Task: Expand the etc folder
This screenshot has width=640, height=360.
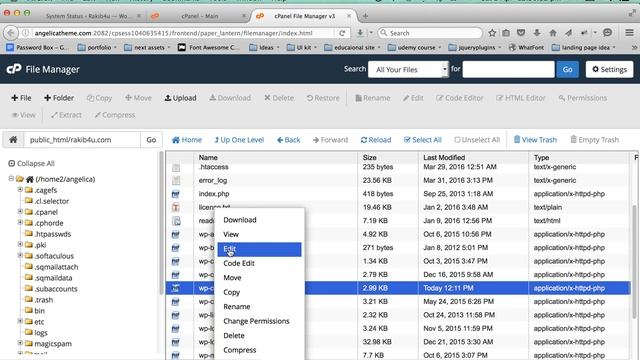Action: point(20,321)
